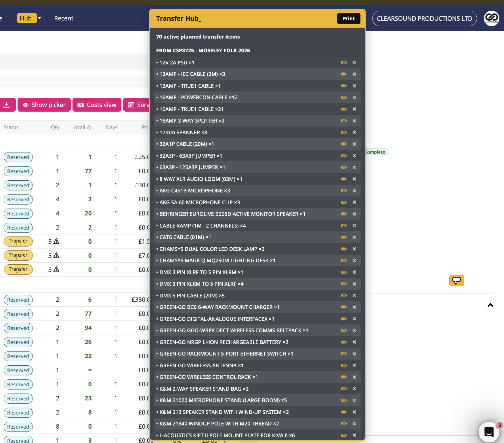Edit the 63A3P - 125A3P JUMPER transfer

tap(344, 167)
